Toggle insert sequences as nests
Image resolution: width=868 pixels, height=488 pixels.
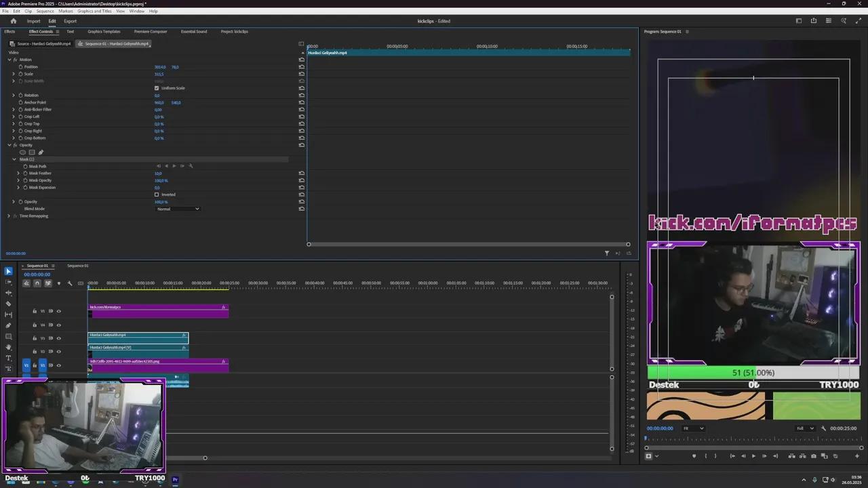[x=26, y=283]
